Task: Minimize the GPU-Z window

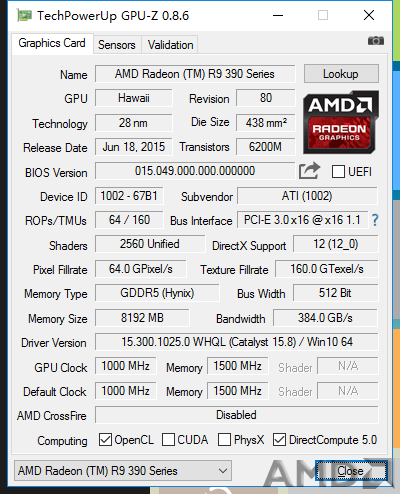Action: [x=278, y=15]
